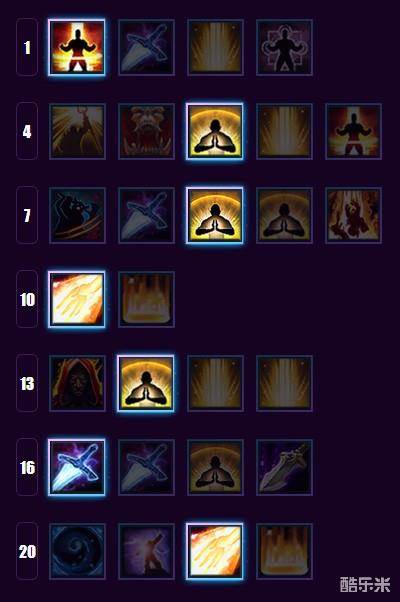The width and height of the screenshot is (400, 602).
Task: Select the dark swinging figure talent at level 7
Action: click(77, 215)
